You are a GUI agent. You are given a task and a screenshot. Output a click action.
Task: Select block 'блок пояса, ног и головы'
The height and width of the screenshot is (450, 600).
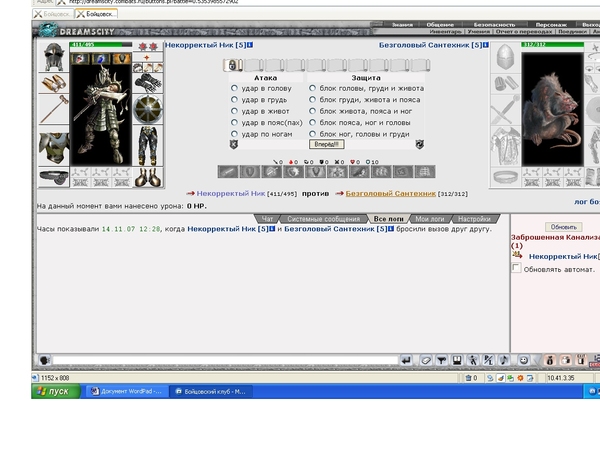click(313, 123)
